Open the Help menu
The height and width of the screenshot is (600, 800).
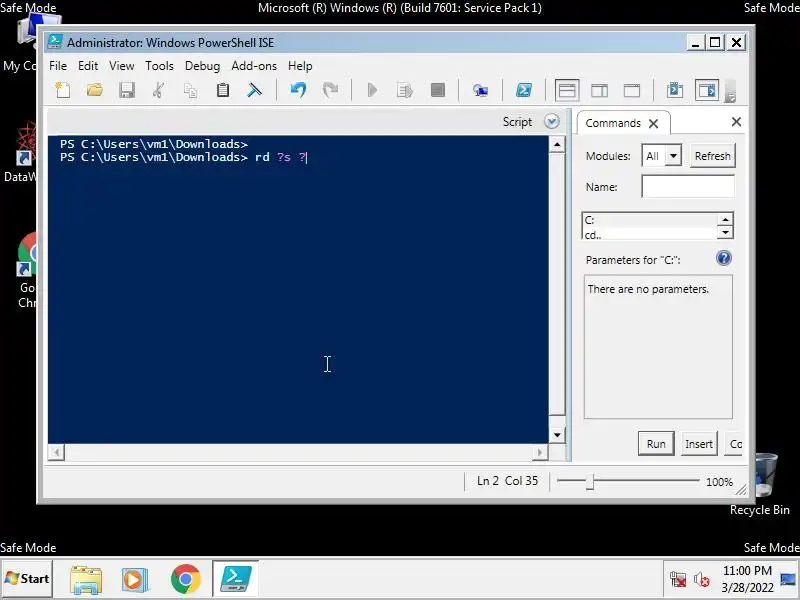tap(300, 66)
